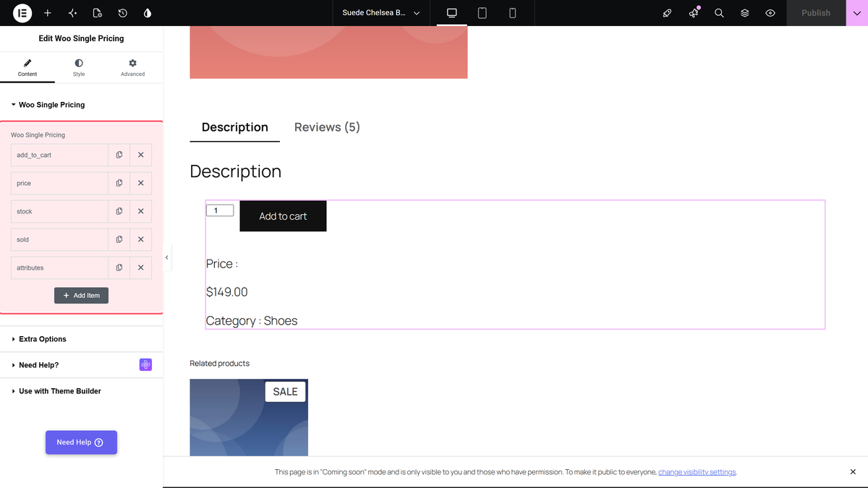The image size is (868, 488).
Task: Duplicate the stock item
Action: click(x=119, y=211)
